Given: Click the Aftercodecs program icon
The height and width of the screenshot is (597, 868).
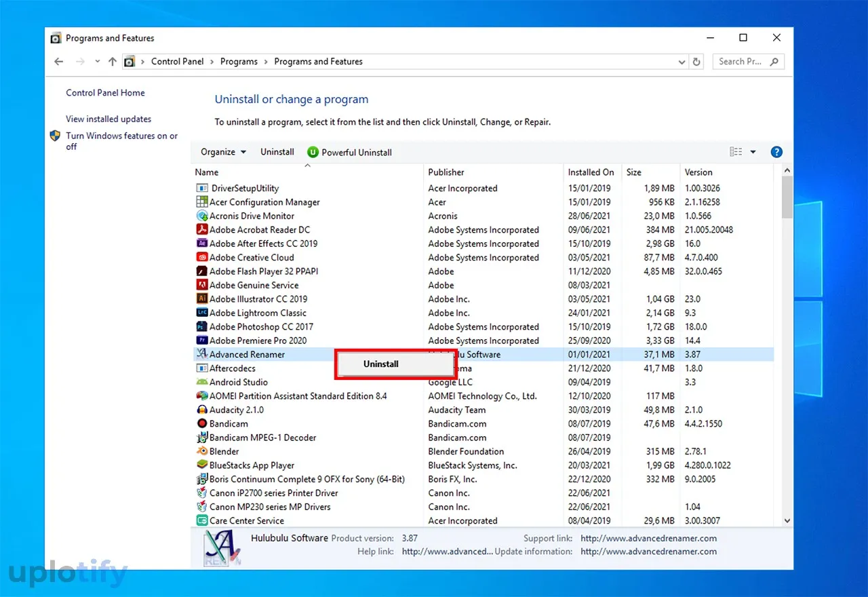Looking at the screenshot, I should click(201, 368).
